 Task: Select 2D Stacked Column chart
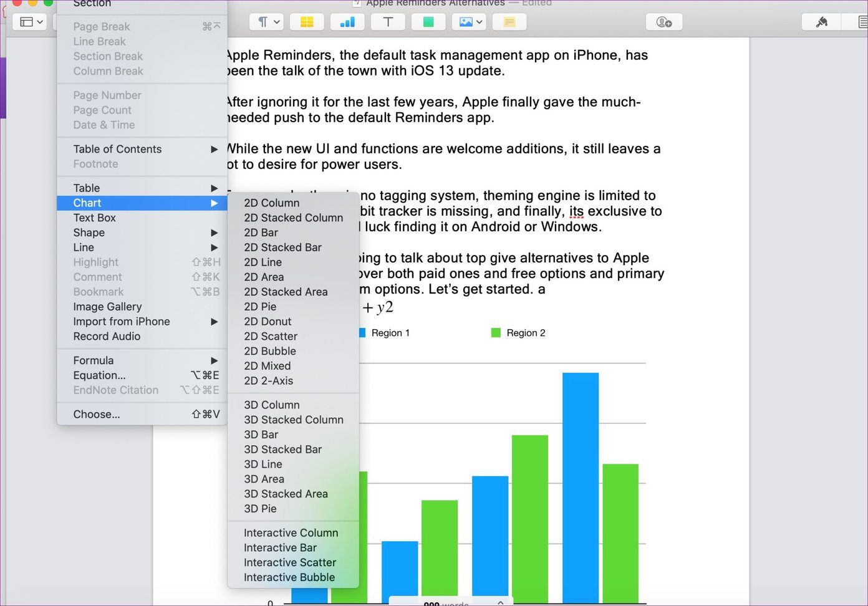tap(293, 218)
